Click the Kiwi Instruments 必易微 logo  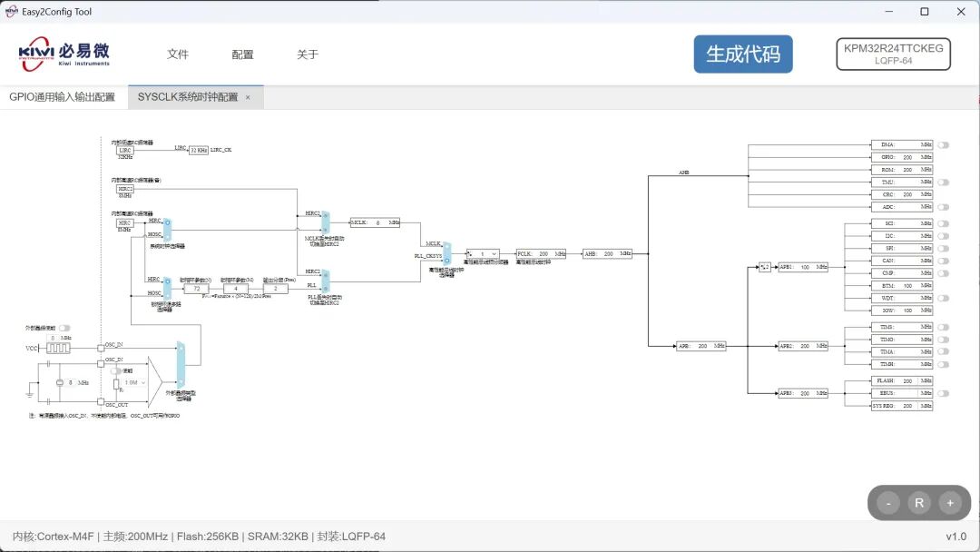[x=64, y=54]
